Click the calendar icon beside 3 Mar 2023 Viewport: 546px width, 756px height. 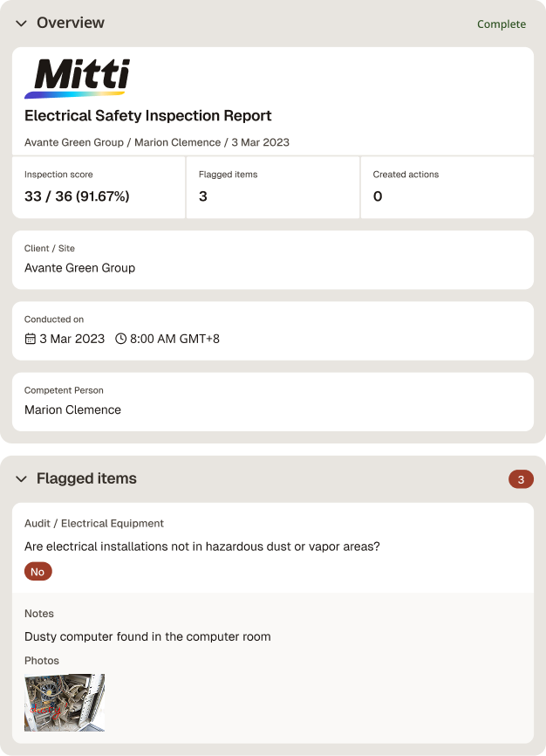[31, 339]
